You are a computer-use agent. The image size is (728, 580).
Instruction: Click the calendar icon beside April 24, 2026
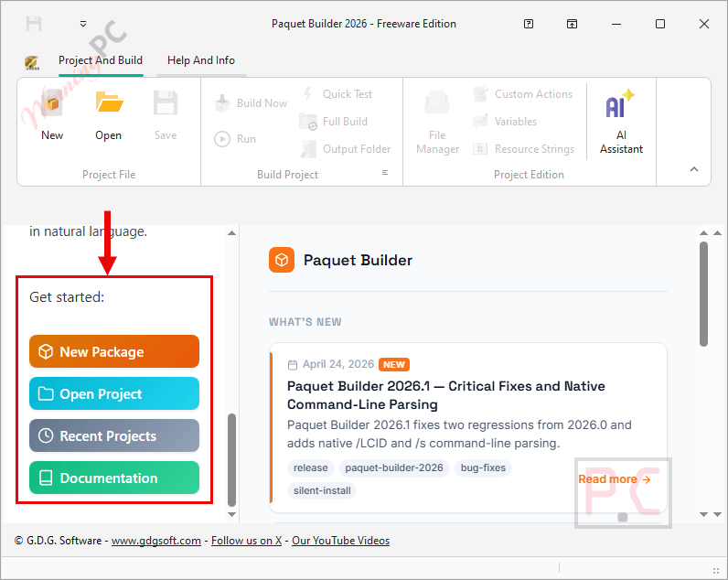pyautogui.click(x=293, y=365)
